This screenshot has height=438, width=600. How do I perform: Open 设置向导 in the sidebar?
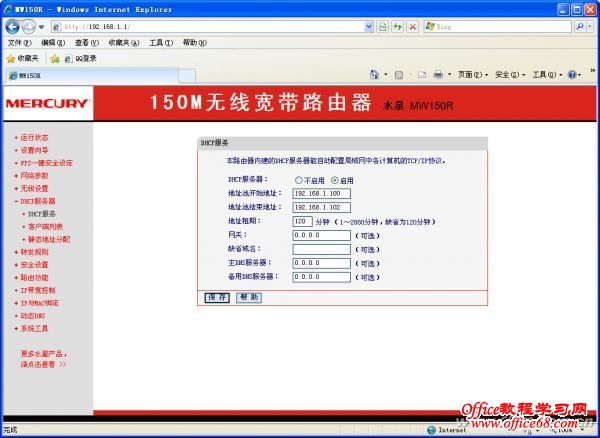34,150
